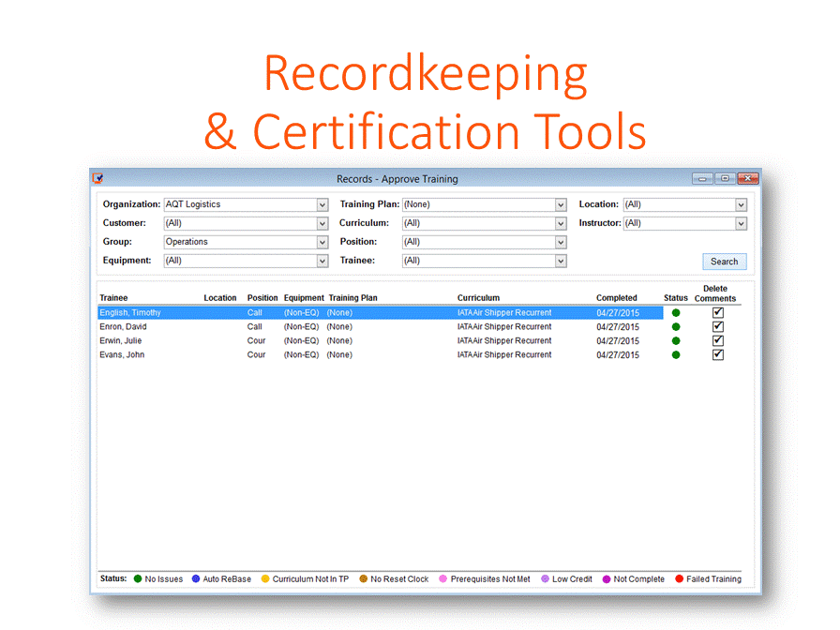Sort by the Completed column header
Screen dimensions: 840x630
tap(616, 298)
